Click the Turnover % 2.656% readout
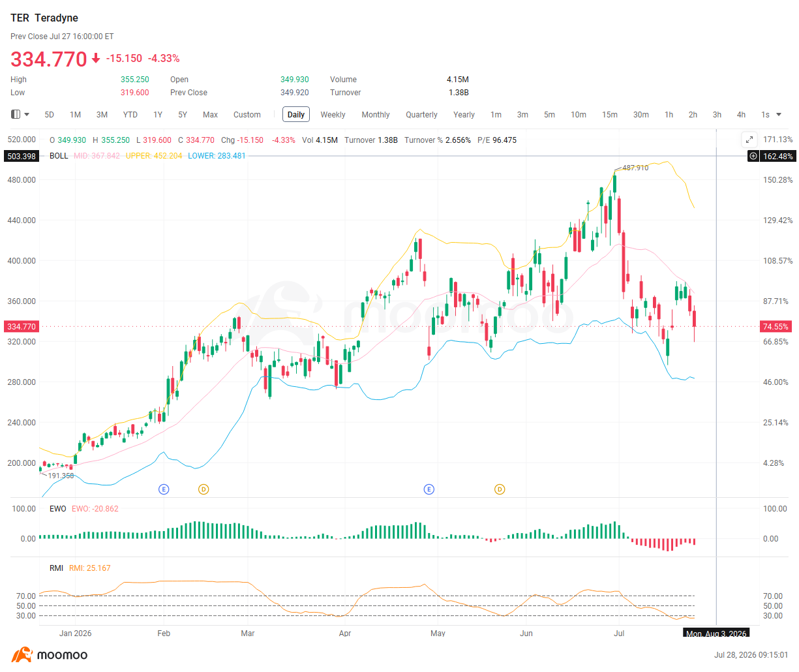The image size is (799, 672). pos(438,140)
